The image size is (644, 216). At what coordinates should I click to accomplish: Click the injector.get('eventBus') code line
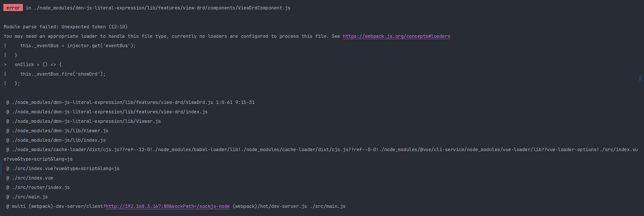[x=78, y=46]
